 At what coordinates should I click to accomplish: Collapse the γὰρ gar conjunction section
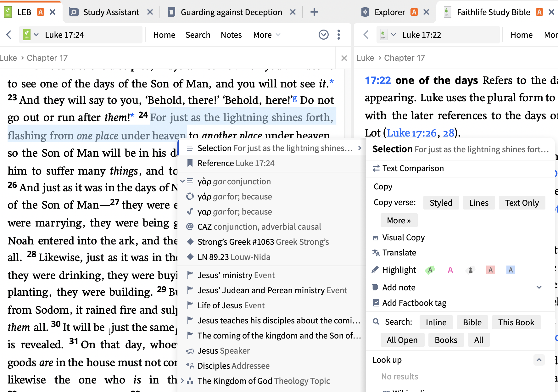(x=182, y=181)
